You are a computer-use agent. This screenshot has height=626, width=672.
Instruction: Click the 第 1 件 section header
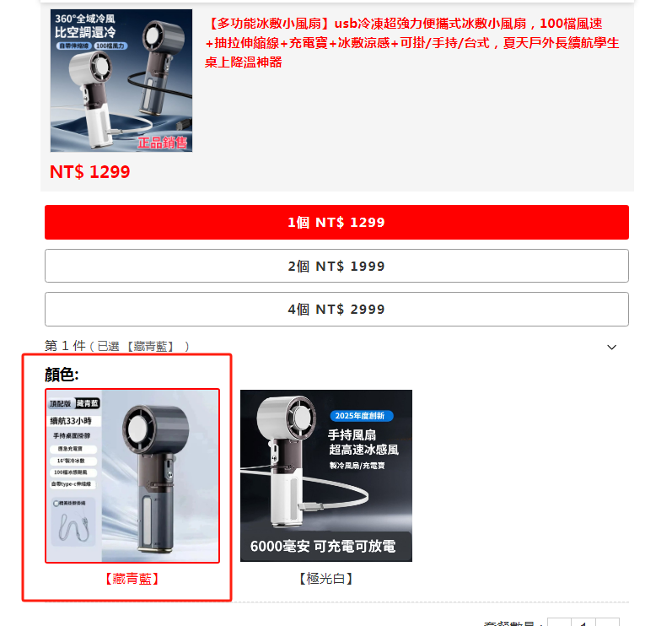click(336, 346)
